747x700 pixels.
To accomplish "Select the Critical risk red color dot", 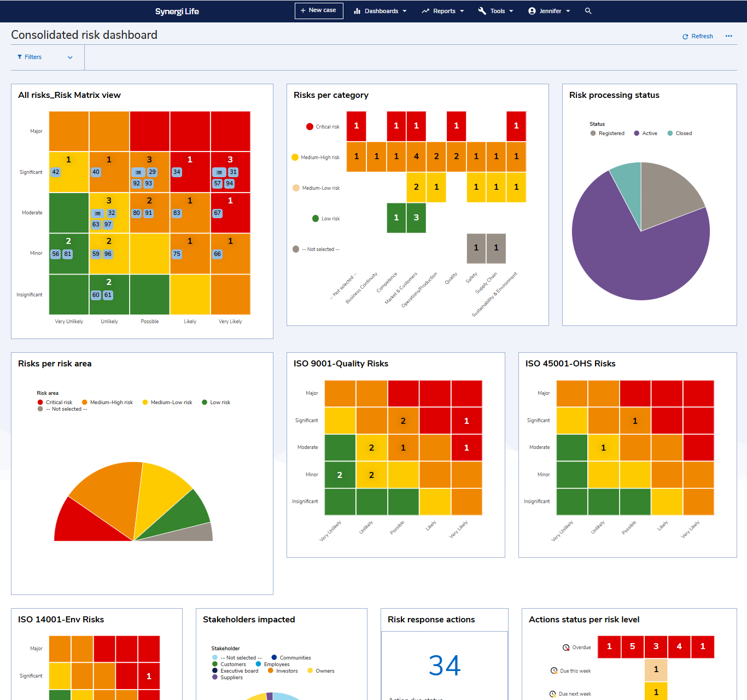I will click(x=310, y=126).
